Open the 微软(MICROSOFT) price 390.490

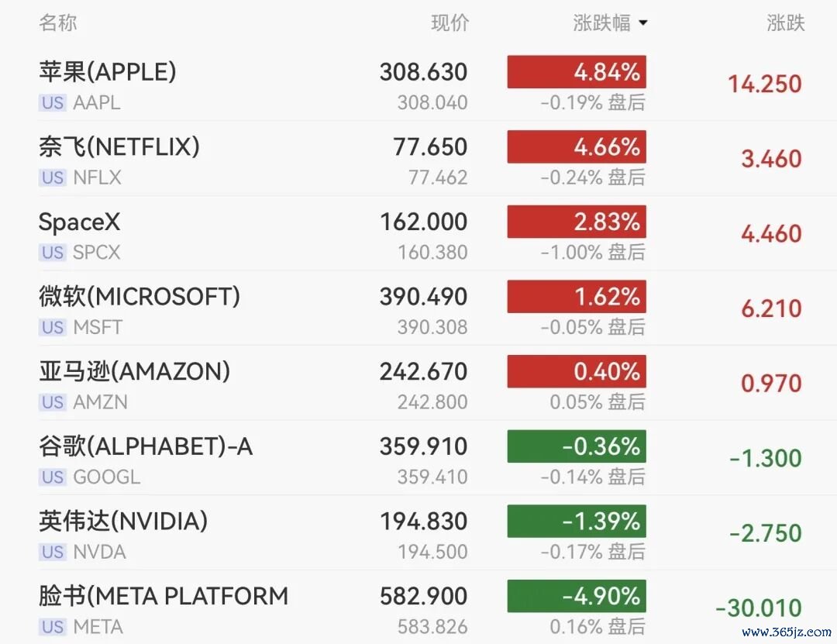click(423, 297)
